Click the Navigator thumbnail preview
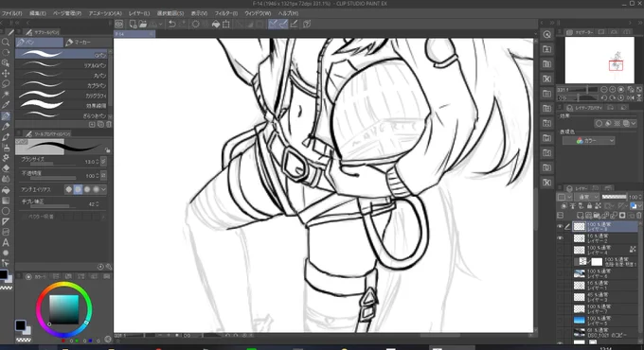 [x=599, y=60]
